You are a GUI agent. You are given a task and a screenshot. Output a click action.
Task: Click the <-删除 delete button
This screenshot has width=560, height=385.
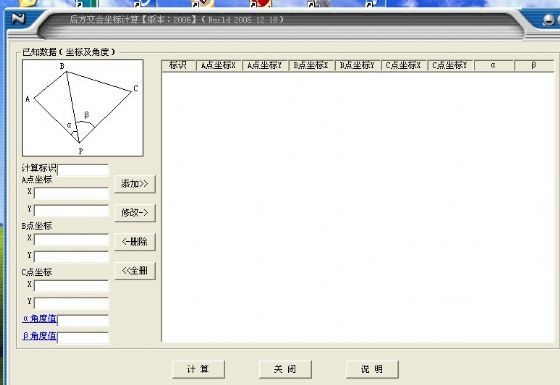pos(135,242)
